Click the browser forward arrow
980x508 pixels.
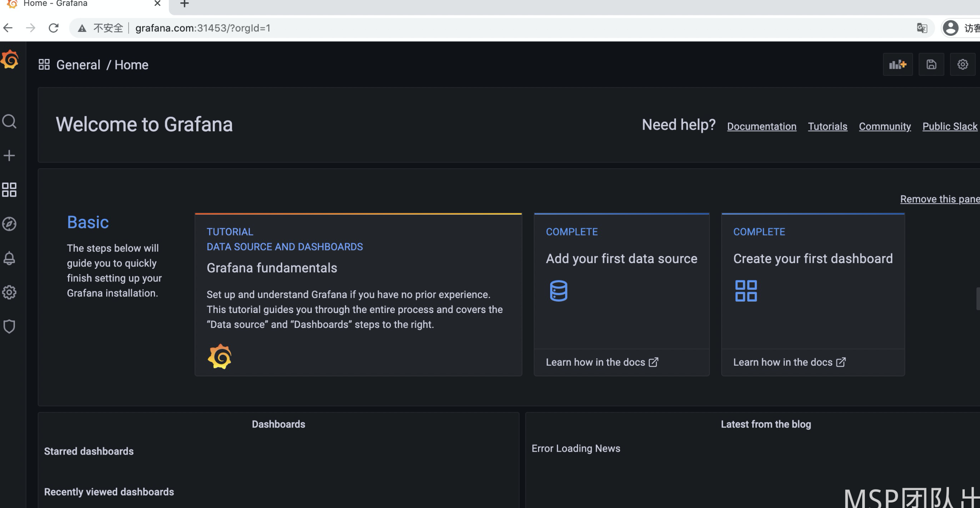pos(31,28)
